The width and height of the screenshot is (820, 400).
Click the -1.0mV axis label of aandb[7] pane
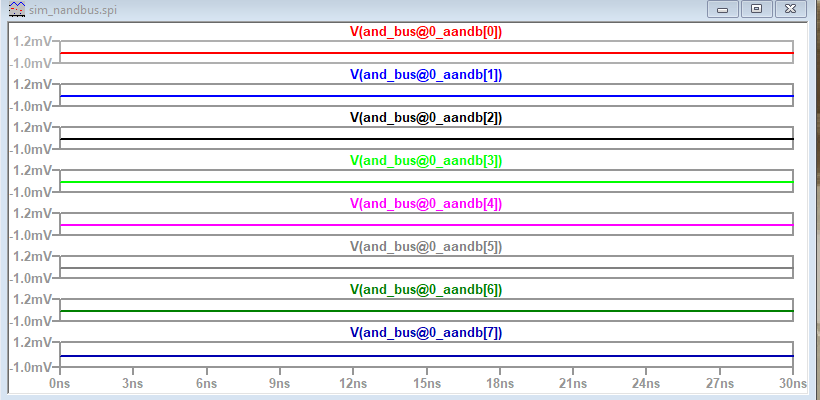[30, 368]
